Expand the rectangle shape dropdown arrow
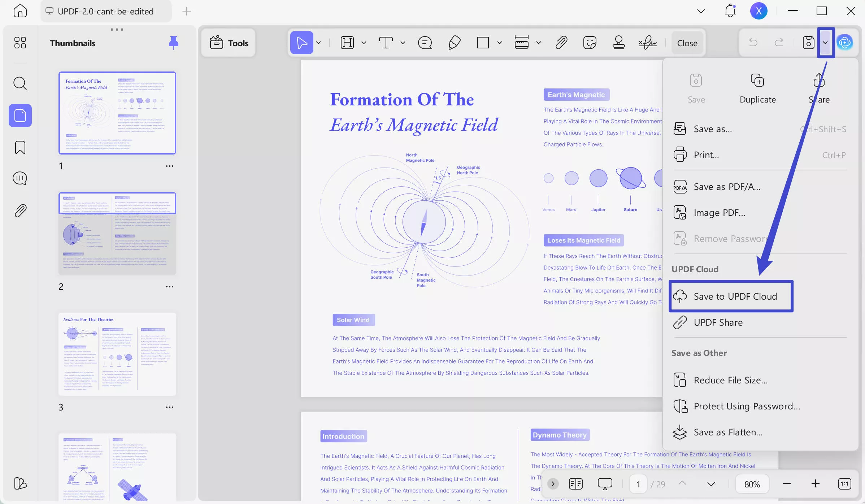This screenshot has width=865, height=504. click(x=500, y=43)
